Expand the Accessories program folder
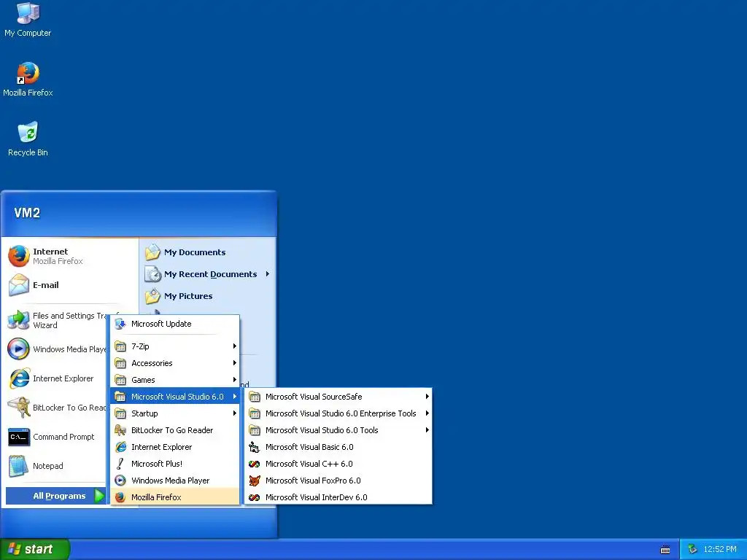Image resolution: width=747 pixels, height=560 pixels. (175, 363)
